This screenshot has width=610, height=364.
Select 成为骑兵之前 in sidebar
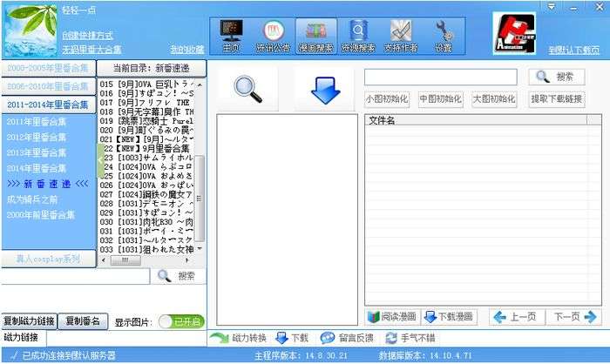(x=32, y=199)
